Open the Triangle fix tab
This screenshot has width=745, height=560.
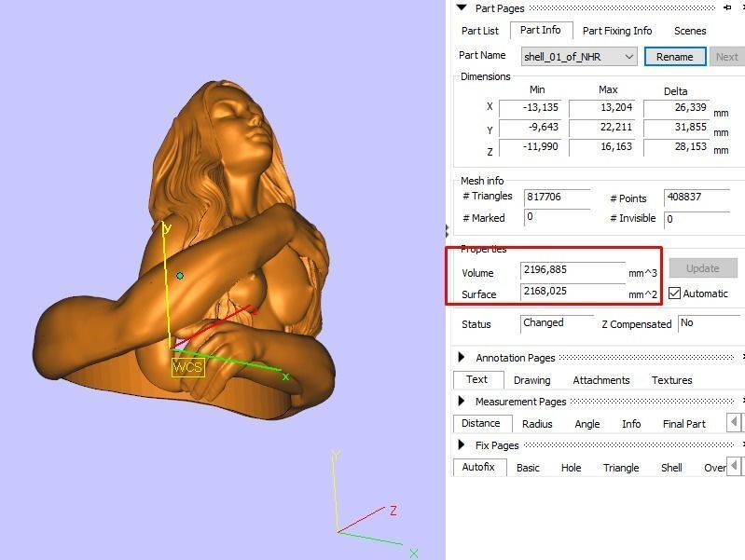click(621, 468)
